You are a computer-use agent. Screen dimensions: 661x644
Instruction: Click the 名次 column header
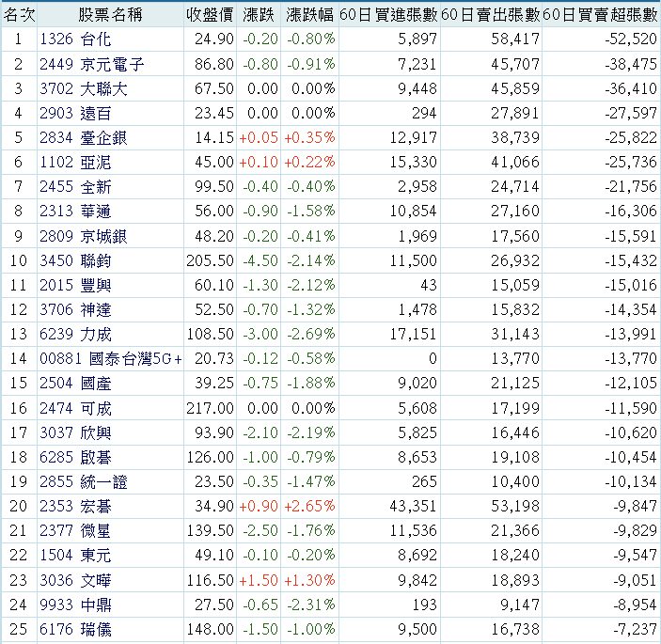click(19, 15)
